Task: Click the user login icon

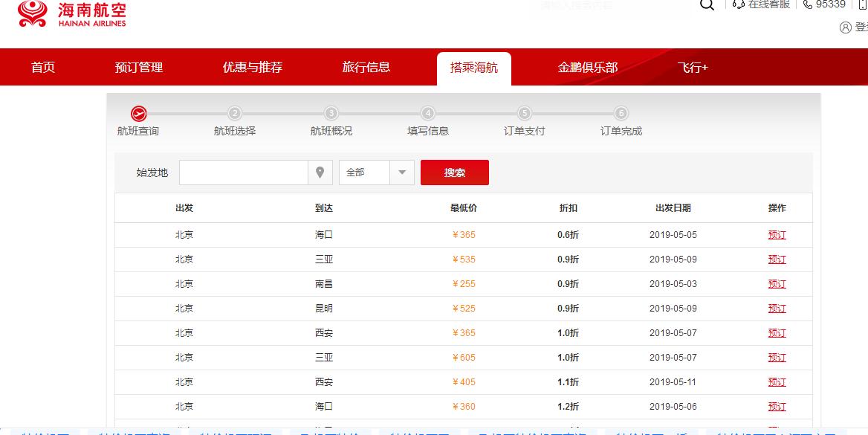Action: [x=845, y=28]
